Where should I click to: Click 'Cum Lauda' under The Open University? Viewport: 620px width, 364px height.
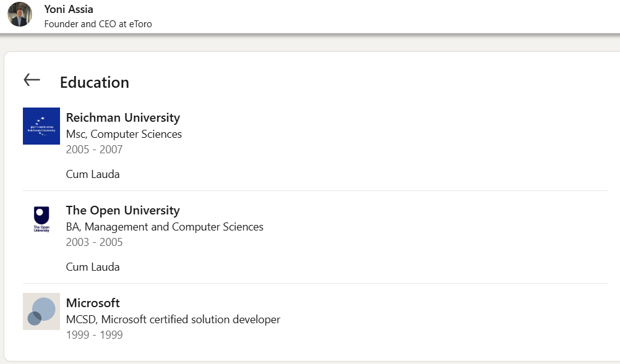point(93,267)
